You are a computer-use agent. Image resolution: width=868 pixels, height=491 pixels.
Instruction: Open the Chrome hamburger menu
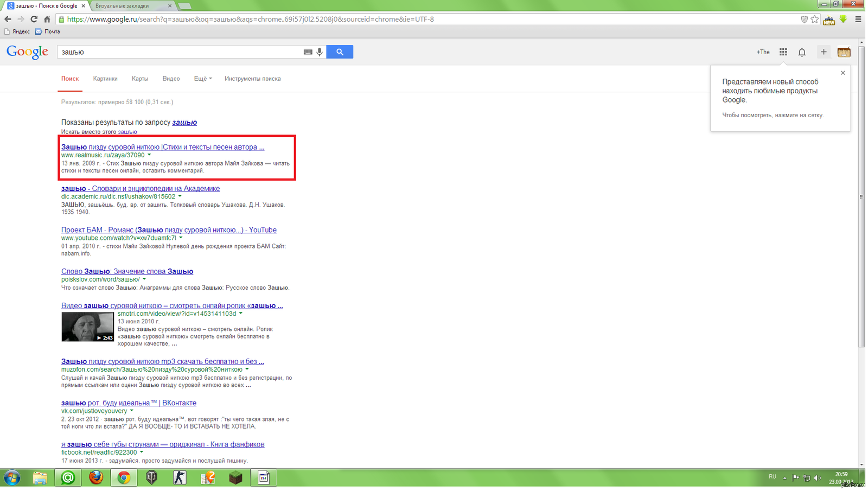(x=858, y=19)
